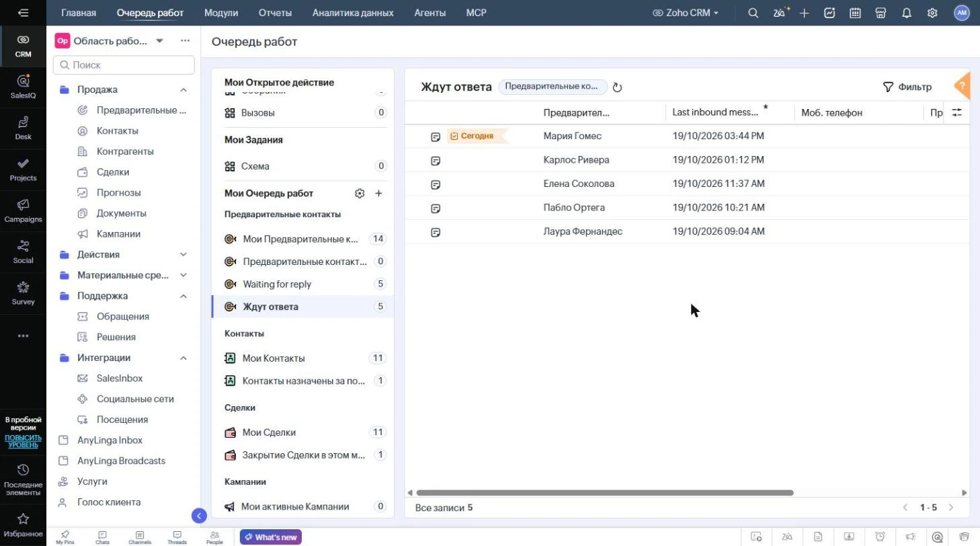Open the Отчеты tab
The image size is (980, 546).
point(276,13)
